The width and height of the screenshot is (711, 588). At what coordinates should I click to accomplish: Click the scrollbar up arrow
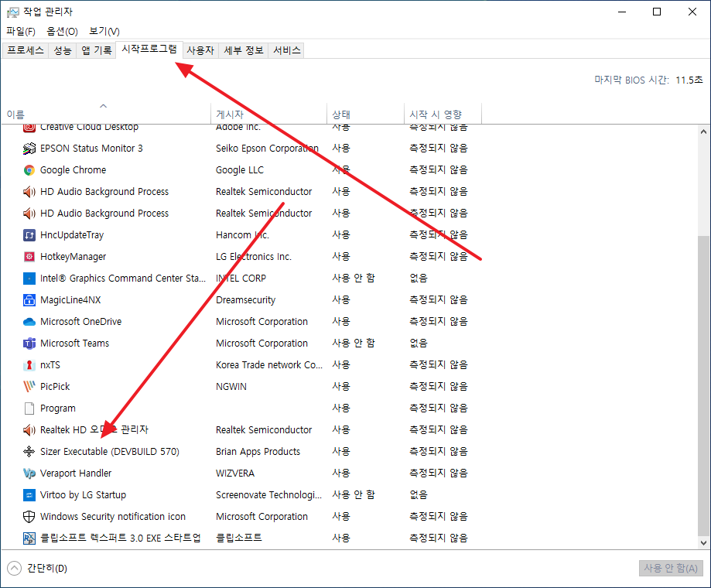703,132
